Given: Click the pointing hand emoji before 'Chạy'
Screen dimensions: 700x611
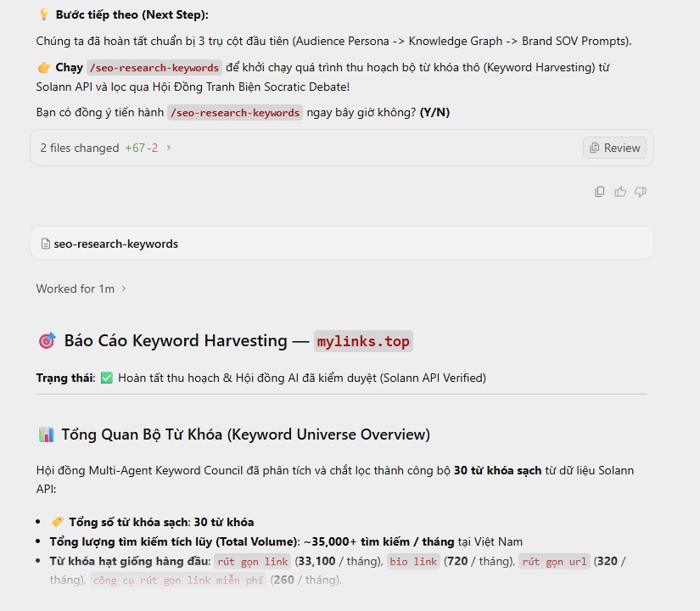Looking at the screenshot, I should click(x=44, y=67).
